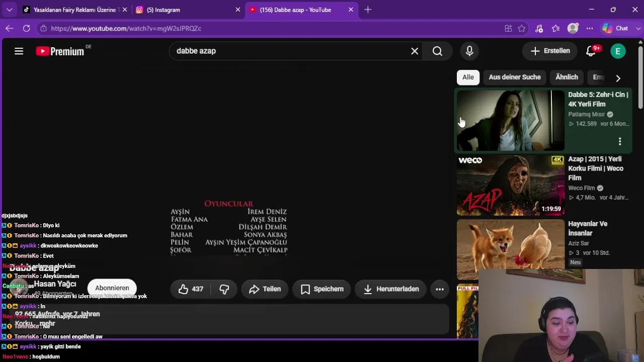
Task: Open the account avatar 'E' menu
Action: [x=618, y=51]
